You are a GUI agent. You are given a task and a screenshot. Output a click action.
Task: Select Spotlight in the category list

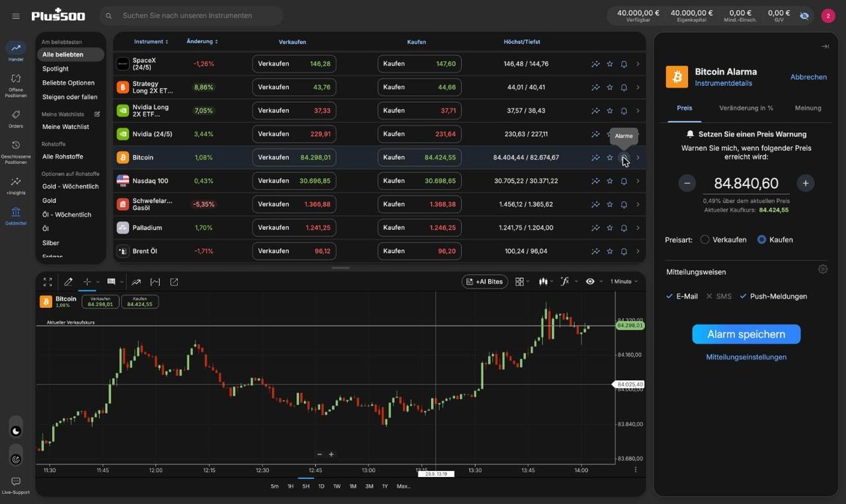click(x=56, y=69)
